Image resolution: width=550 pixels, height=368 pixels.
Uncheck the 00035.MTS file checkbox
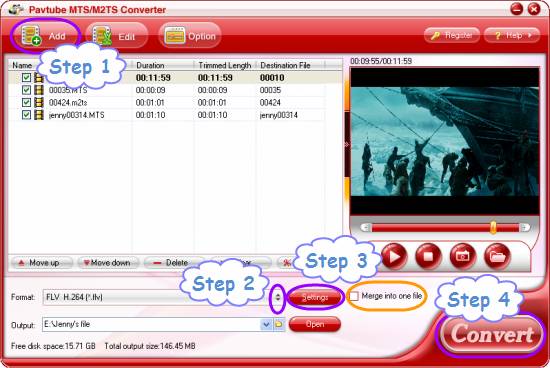click(26, 90)
